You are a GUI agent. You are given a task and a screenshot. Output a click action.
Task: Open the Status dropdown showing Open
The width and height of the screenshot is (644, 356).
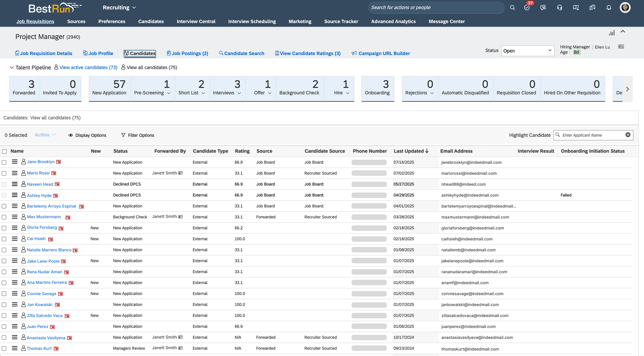527,51
